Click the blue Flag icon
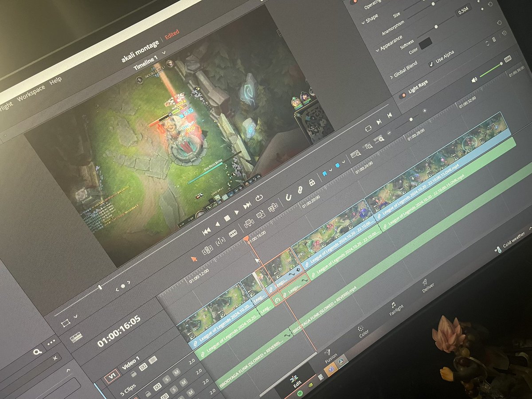The height and width of the screenshot is (399, 532). click(x=325, y=174)
